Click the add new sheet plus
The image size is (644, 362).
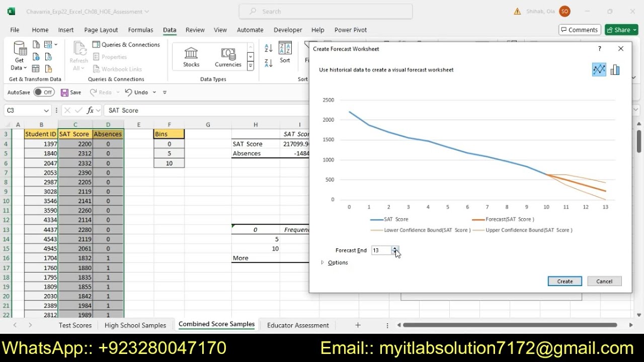pos(358,325)
